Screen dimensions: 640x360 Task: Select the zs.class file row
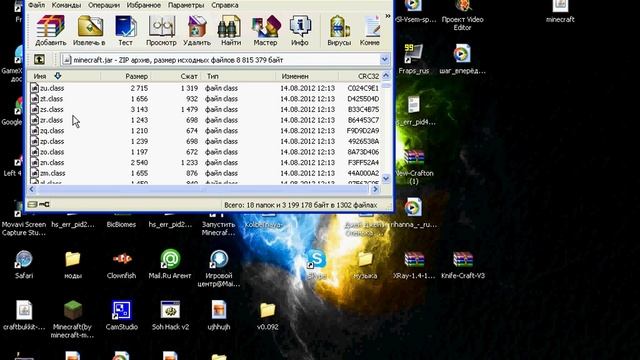coord(204,109)
